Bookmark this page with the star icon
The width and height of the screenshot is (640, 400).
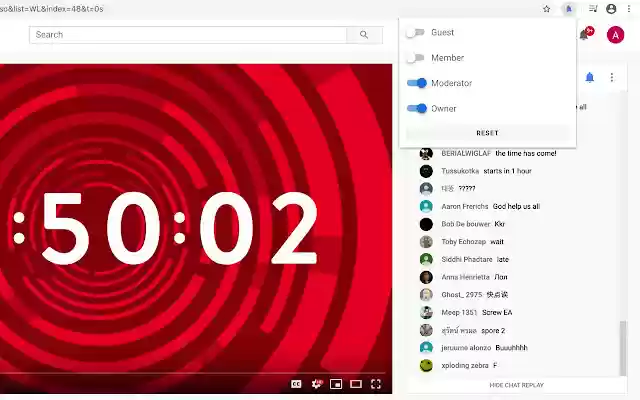pyautogui.click(x=547, y=9)
